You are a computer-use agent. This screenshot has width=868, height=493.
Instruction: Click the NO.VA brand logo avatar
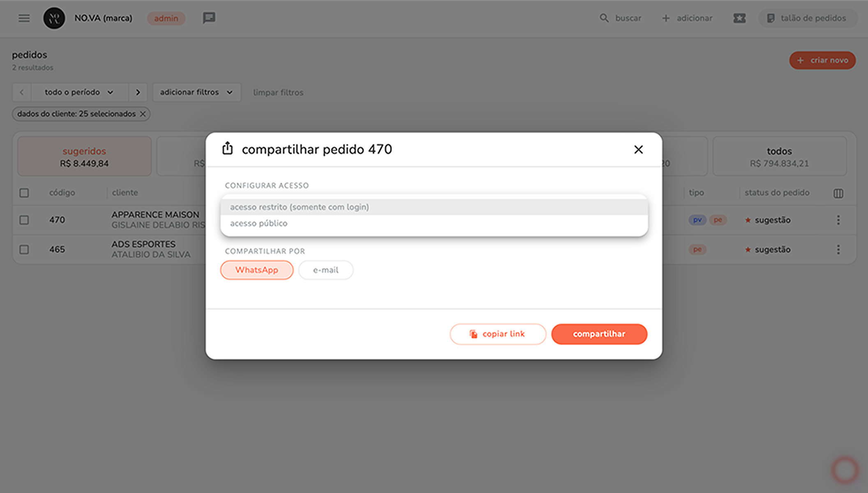coord(54,18)
